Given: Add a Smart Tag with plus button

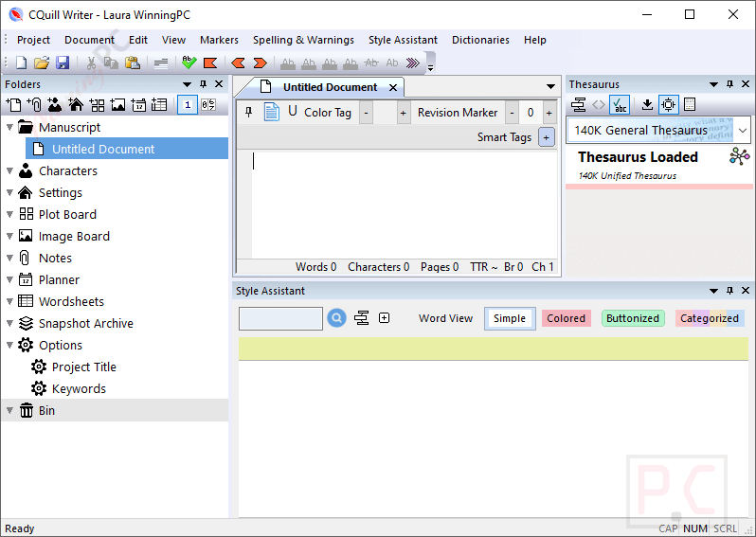Looking at the screenshot, I should (x=547, y=137).
